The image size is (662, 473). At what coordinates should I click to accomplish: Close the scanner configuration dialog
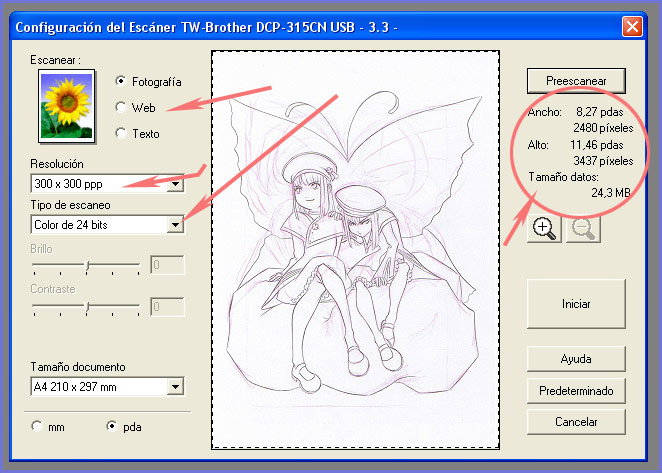(632, 27)
